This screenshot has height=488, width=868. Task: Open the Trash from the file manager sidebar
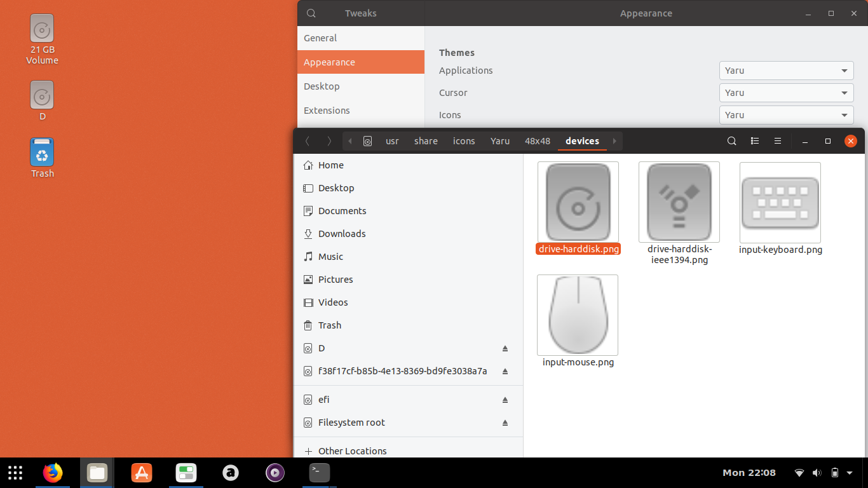[329, 325]
